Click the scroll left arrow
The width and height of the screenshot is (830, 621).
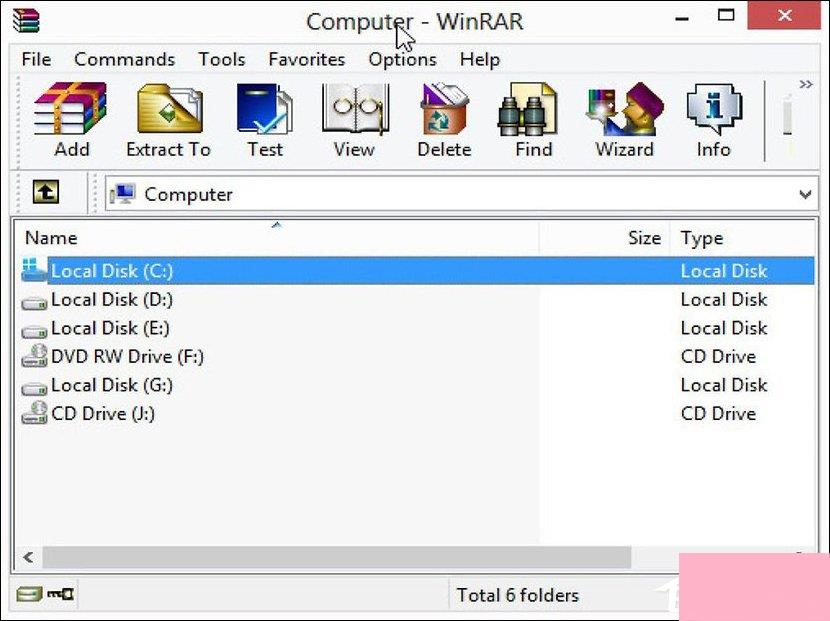point(29,557)
